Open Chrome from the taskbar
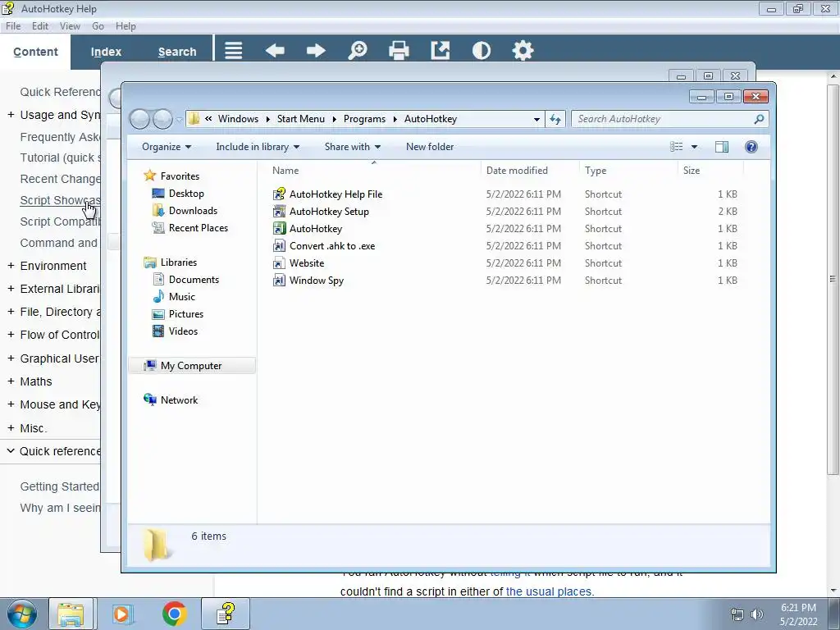Image resolution: width=840 pixels, height=630 pixels. tap(174, 614)
